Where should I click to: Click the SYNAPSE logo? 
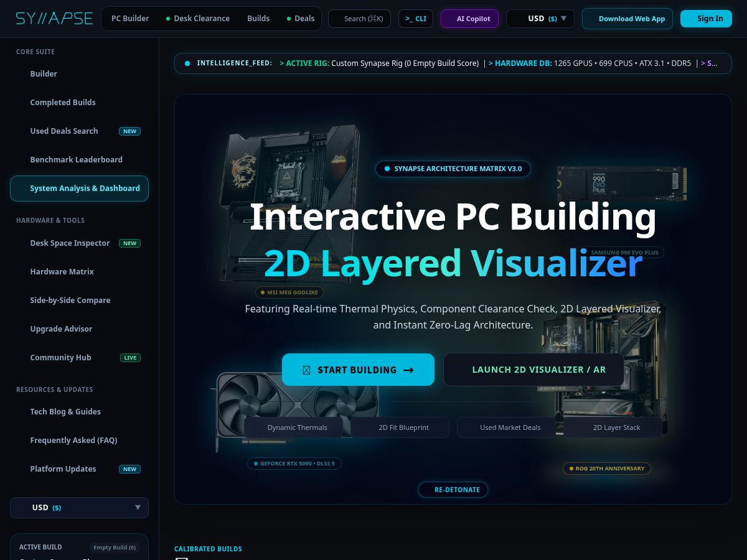[x=54, y=18]
